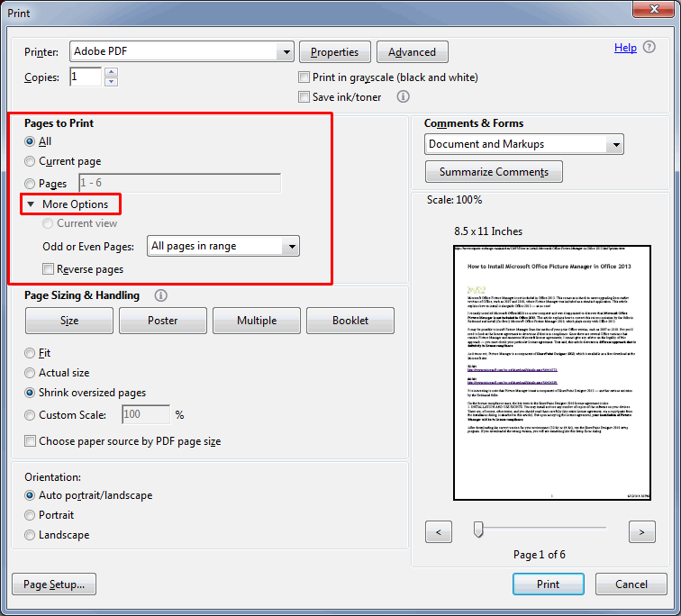Click the Poster button
Image resolution: width=681 pixels, height=616 pixels.
click(163, 321)
